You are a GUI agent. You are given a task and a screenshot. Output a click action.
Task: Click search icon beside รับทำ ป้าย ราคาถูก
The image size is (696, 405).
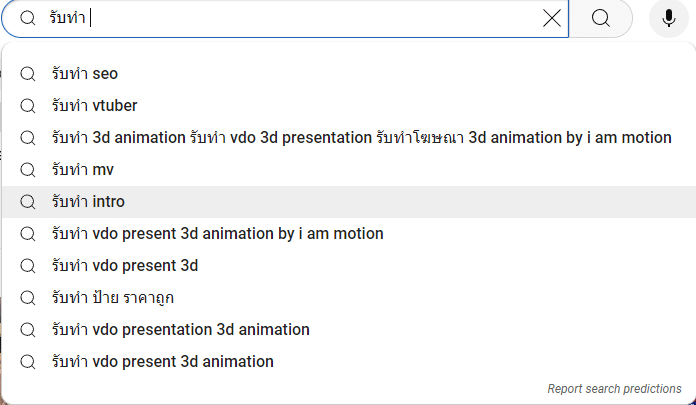(x=28, y=298)
